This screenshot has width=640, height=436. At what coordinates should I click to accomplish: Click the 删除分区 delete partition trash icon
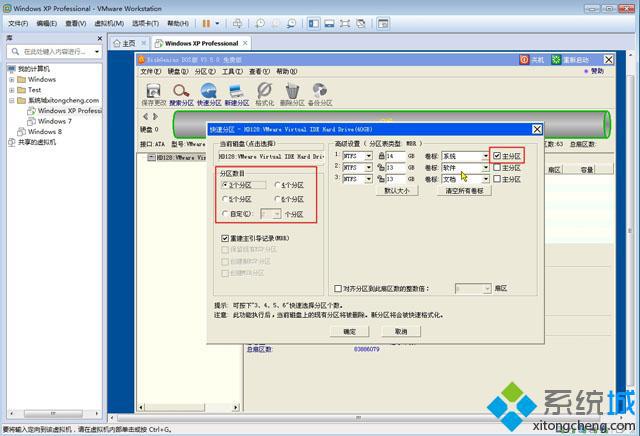click(292, 90)
